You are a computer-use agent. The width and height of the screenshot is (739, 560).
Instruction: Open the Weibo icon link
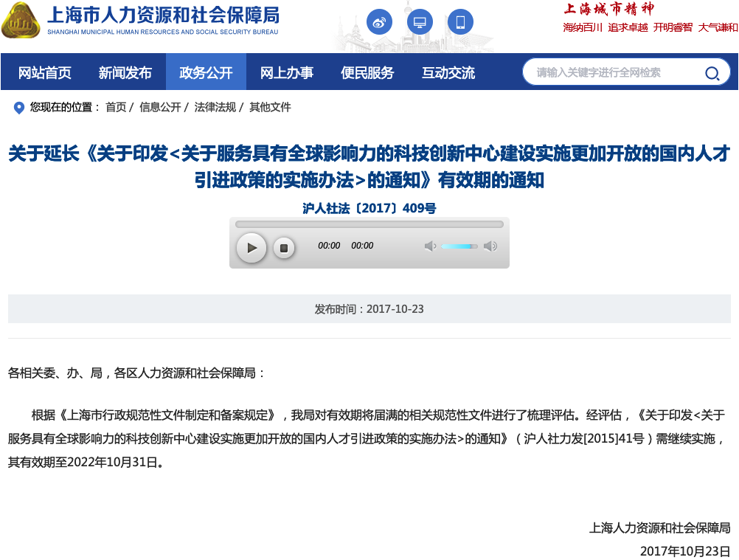379,22
